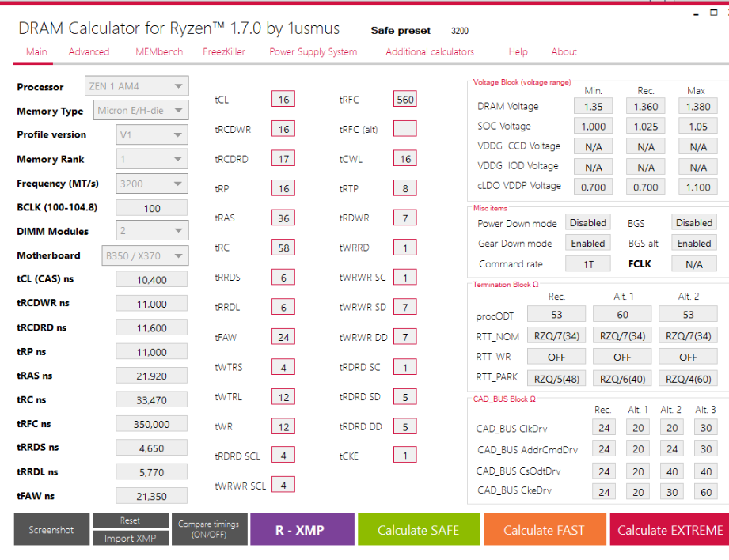Expand the Processor dropdown
Screen dimensions: 729x560
coord(137,86)
